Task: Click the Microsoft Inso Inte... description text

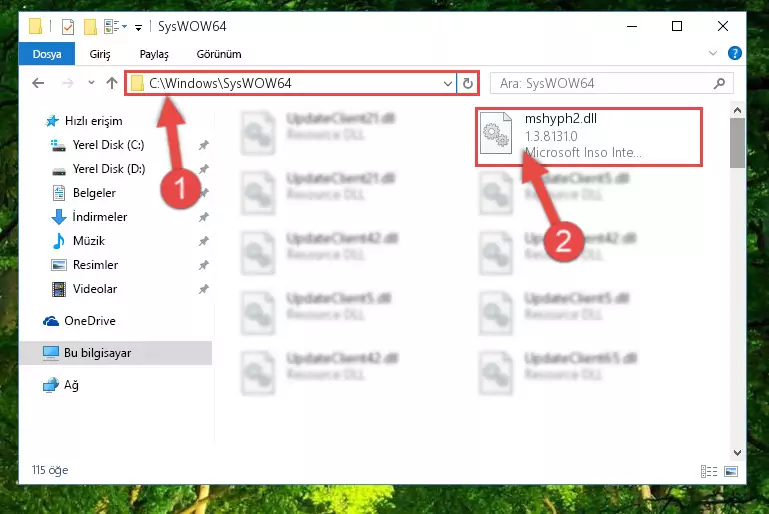Action: click(583, 153)
